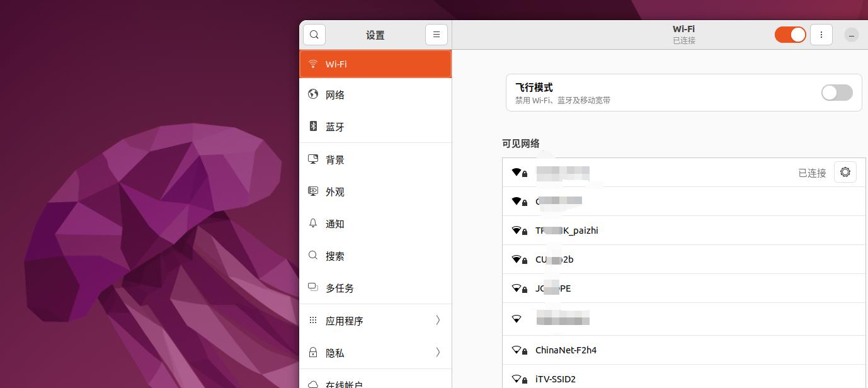Image resolution: width=868 pixels, height=388 pixels.
Task: Click the 多任务 multitasking icon
Action: (313, 288)
